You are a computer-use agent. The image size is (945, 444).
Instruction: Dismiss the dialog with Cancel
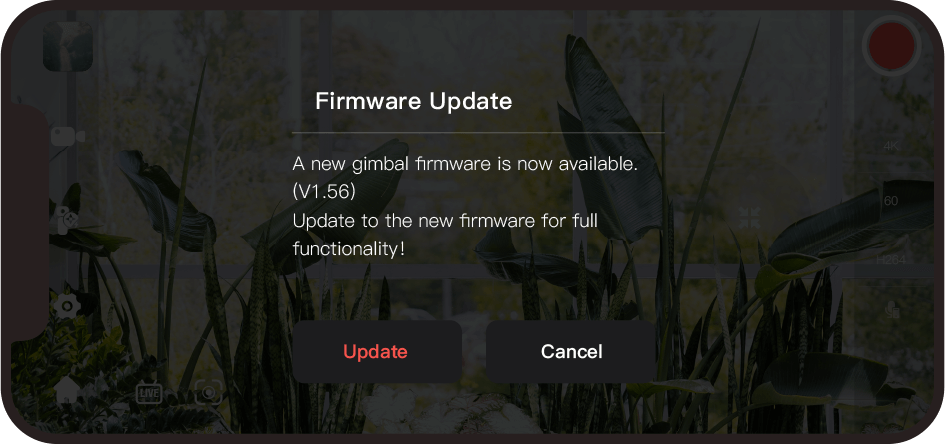(x=571, y=351)
